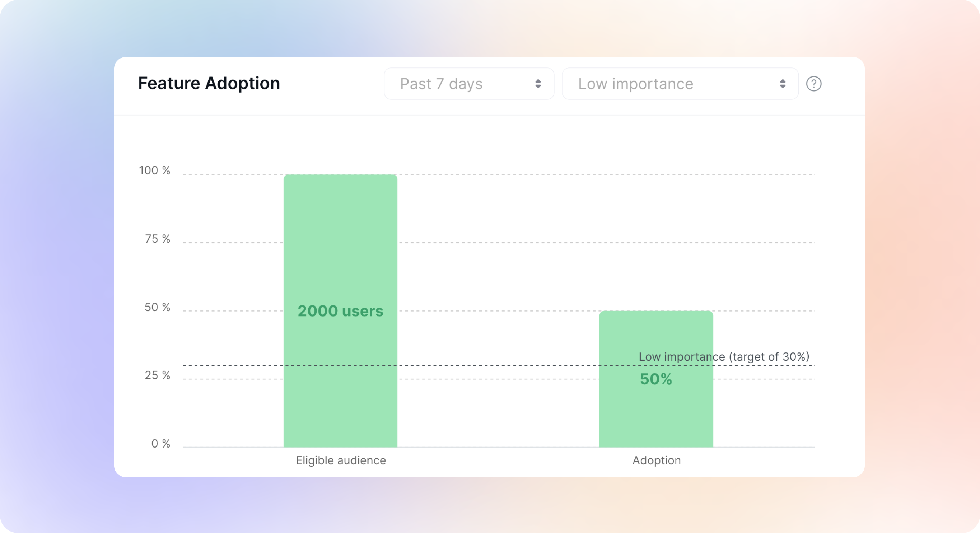Click the 50 % axis tick label

[x=158, y=307]
